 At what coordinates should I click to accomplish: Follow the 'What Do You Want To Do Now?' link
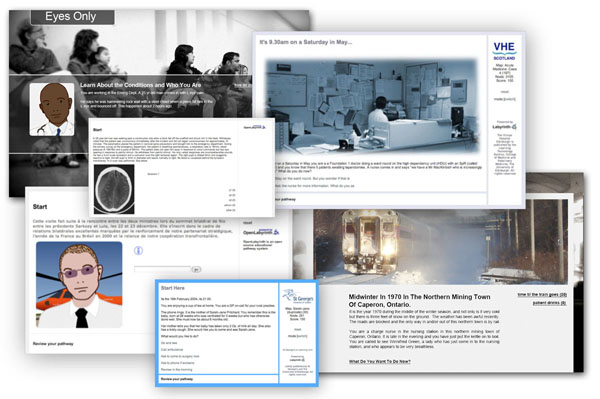(x=380, y=362)
